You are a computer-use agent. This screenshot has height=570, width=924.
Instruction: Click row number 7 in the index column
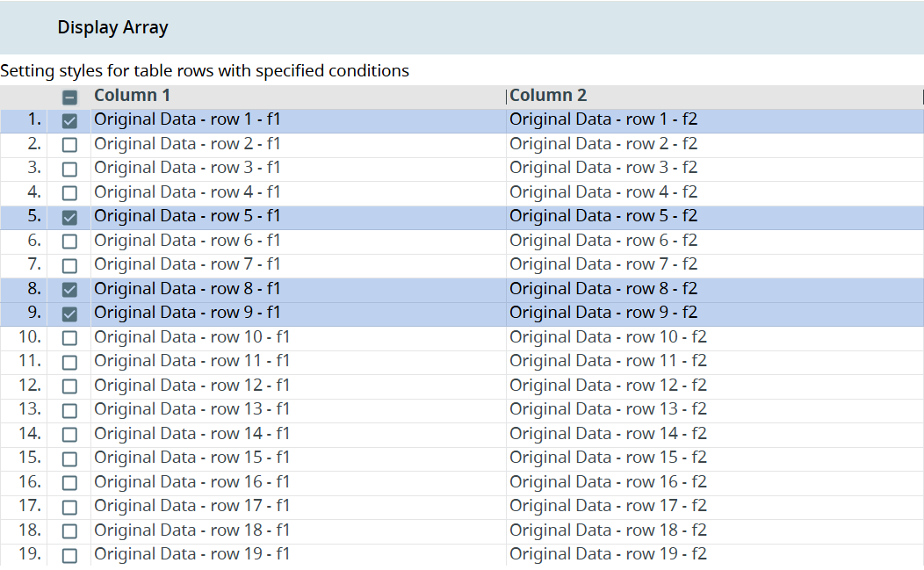(33, 264)
